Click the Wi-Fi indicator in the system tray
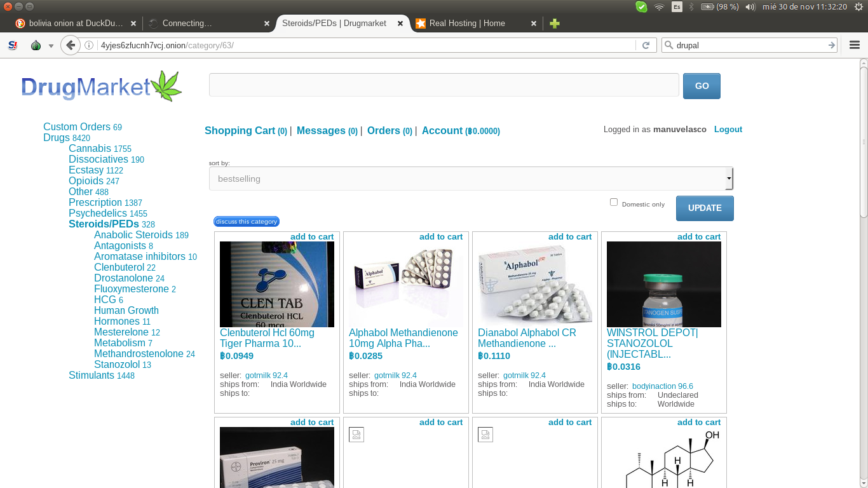The height and width of the screenshot is (488, 868). click(659, 7)
